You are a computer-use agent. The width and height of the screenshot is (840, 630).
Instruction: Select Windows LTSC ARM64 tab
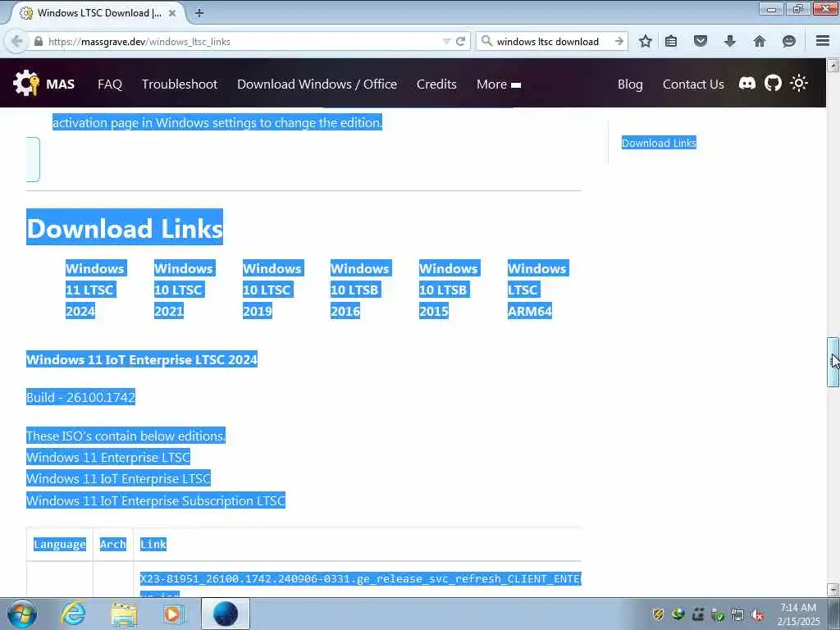tap(537, 290)
